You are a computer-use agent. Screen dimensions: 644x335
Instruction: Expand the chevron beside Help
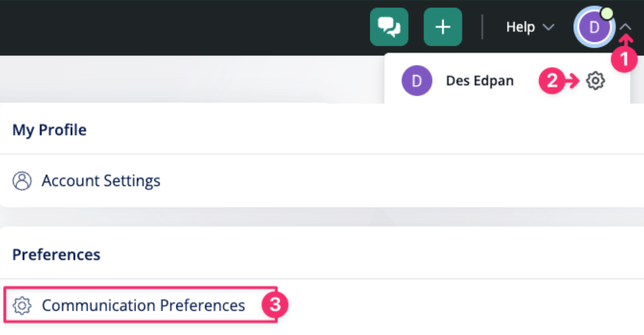(549, 27)
